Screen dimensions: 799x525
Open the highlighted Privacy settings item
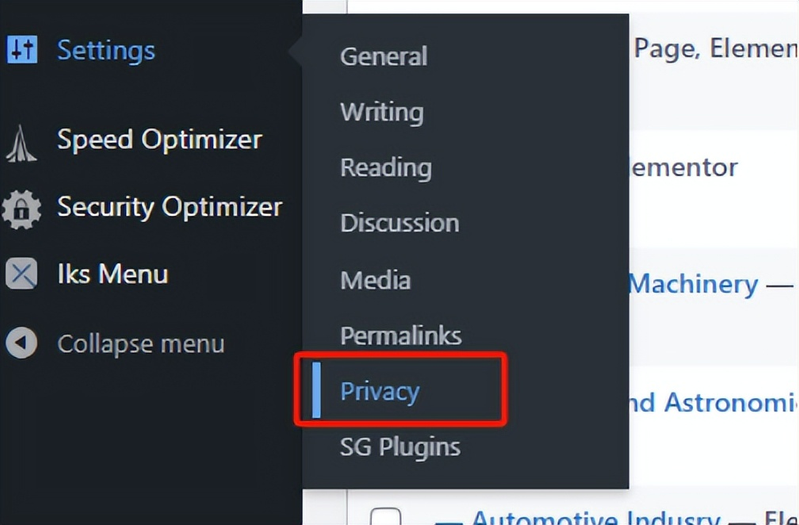379,391
